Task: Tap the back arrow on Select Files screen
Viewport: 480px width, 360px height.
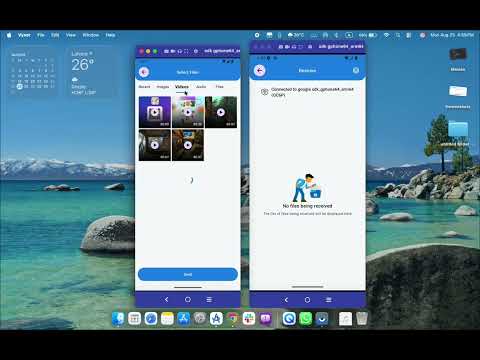Action: coord(144,72)
